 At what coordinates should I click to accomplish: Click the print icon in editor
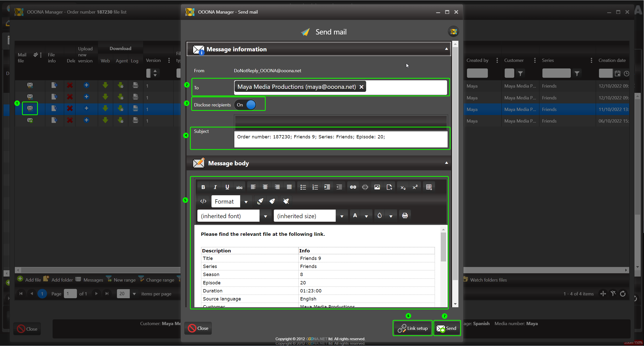pos(405,216)
